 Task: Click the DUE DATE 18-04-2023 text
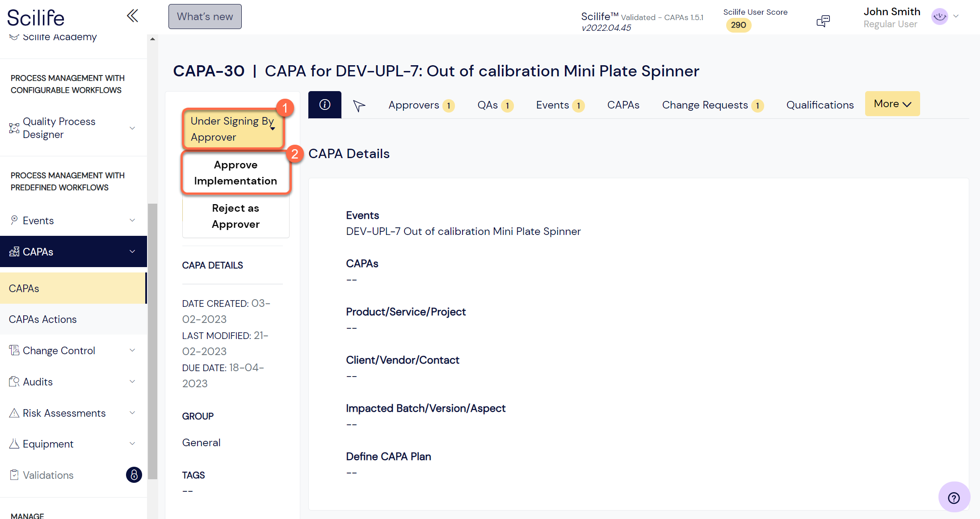(x=223, y=376)
